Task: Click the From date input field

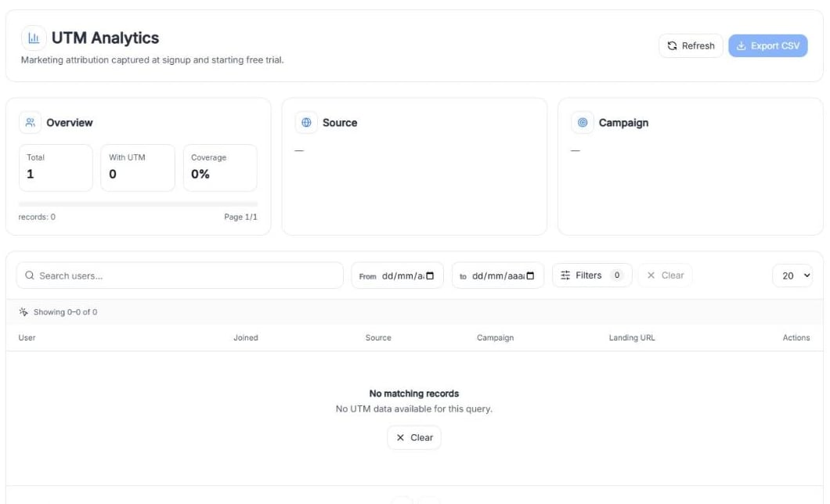Action: click(x=398, y=275)
